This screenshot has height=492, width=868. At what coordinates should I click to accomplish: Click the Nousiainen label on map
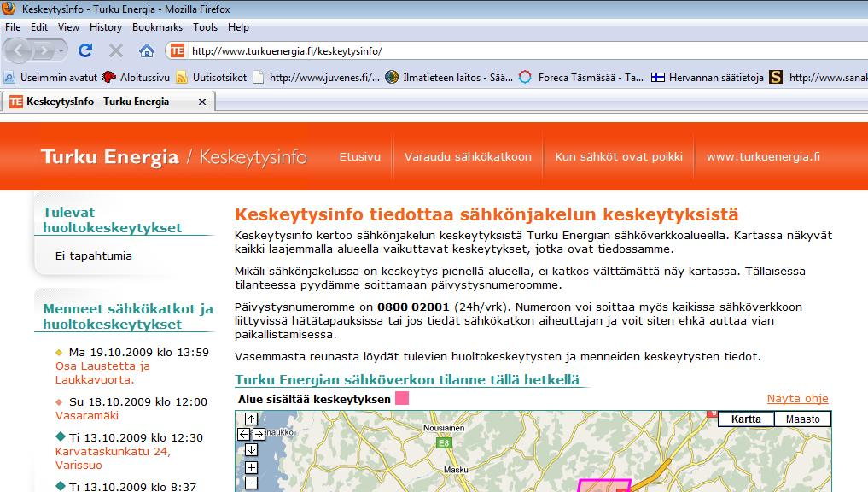tap(444, 428)
